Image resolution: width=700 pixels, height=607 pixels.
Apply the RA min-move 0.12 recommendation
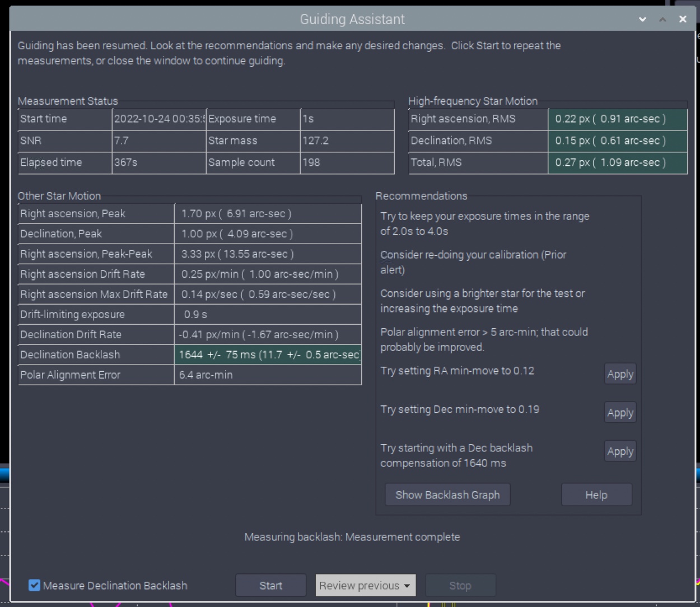tap(620, 374)
